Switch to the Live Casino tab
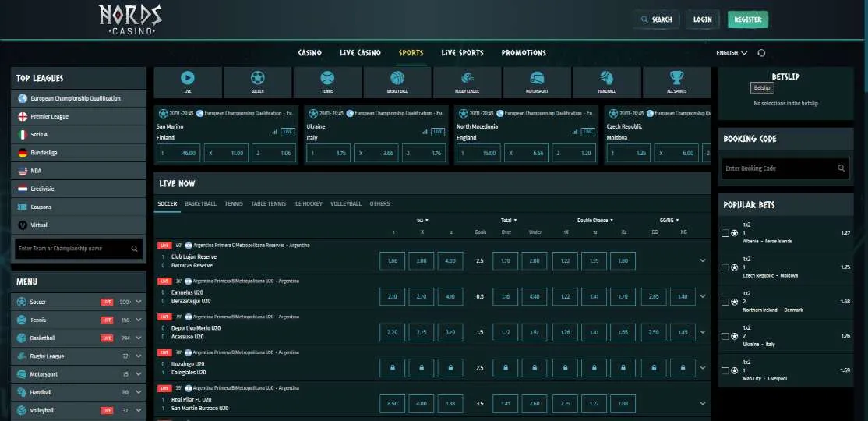The width and height of the screenshot is (868, 421). tap(360, 53)
